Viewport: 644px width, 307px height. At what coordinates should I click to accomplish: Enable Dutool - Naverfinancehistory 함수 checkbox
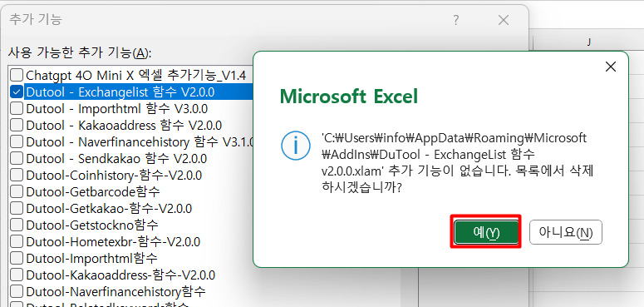click(17, 141)
